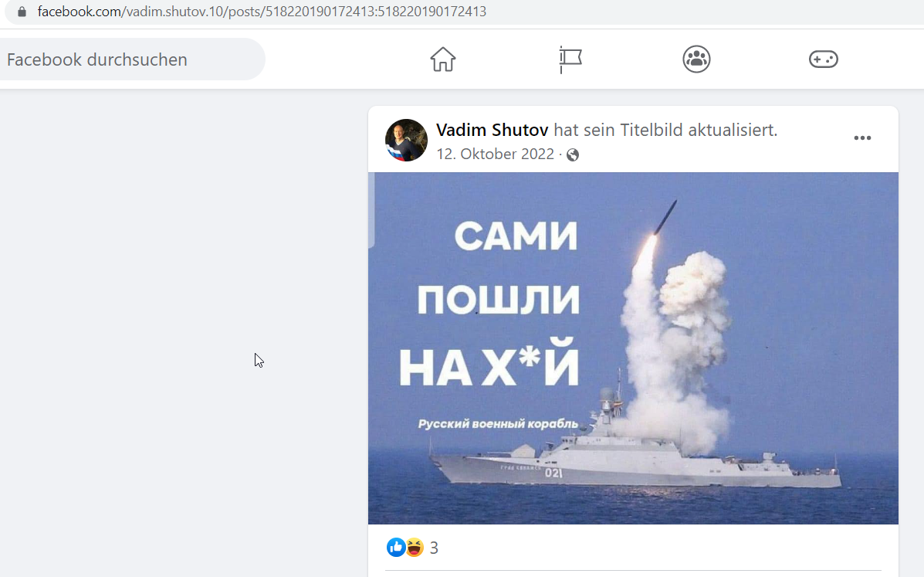This screenshot has width=924, height=577.
Task: Open the cover photo of the warship
Action: (633, 348)
